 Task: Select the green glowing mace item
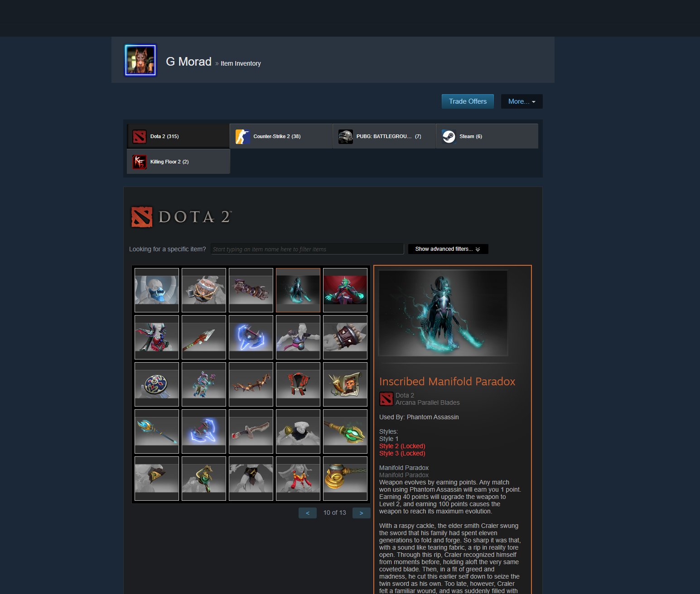pos(345,431)
